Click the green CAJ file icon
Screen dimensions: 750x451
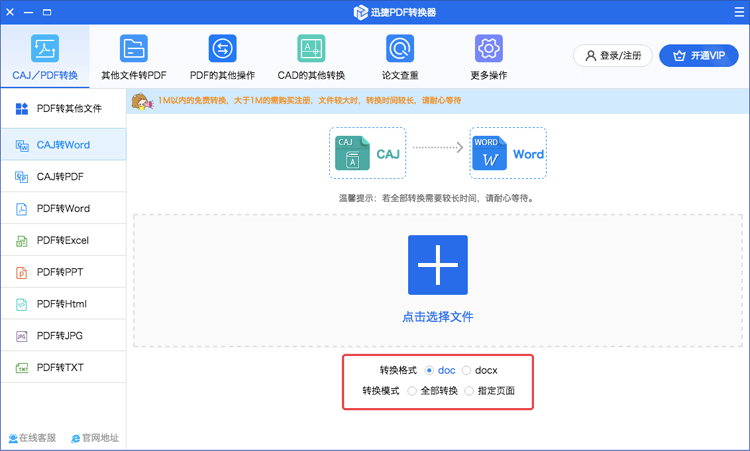click(353, 154)
